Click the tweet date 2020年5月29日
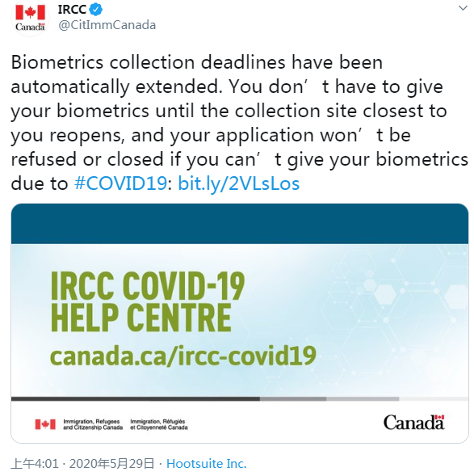Screen dimensions: 474x476 pyautogui.click(x=112, y=464)
